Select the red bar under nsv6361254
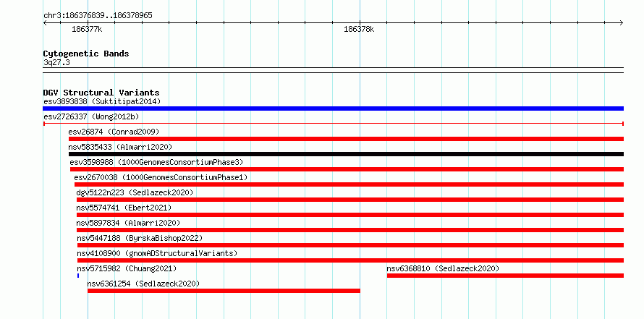Image resolution: width=644 pixels, height=319 pixels. click(224, 291)
